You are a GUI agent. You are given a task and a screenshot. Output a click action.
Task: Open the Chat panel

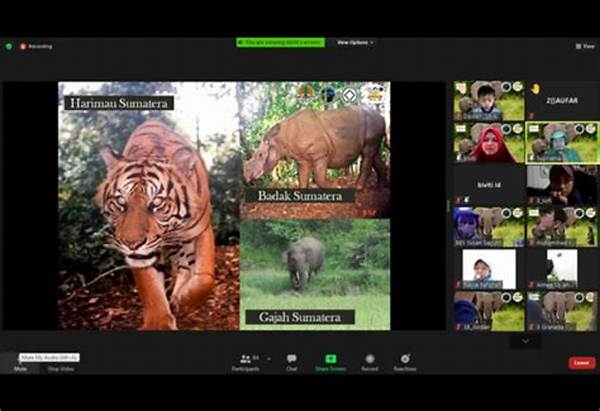(292, 363)
